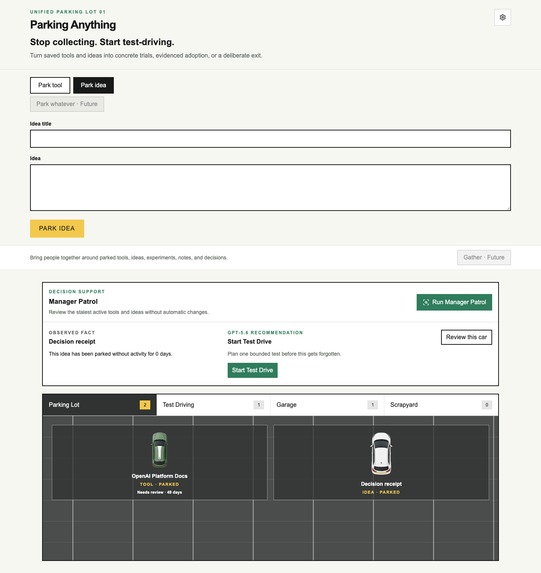Click the 'Idea' text area label
This screenshot has width=541, height=573.
[35, 158]
